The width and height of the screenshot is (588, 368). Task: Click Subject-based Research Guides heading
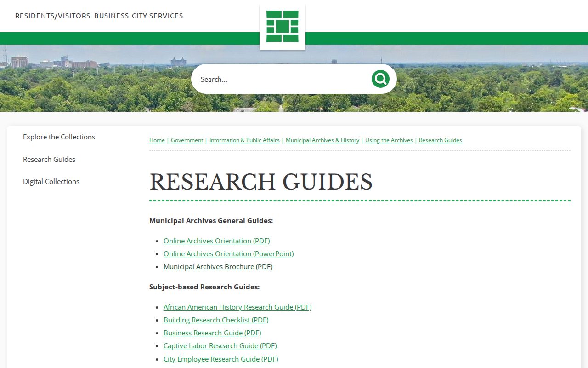coord(204,287)
